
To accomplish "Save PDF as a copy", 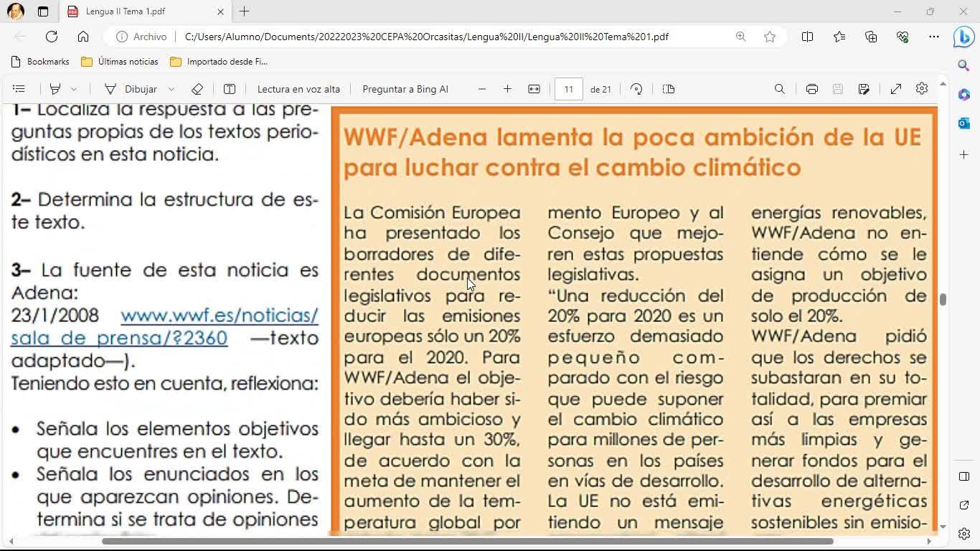I will (864, 89).
